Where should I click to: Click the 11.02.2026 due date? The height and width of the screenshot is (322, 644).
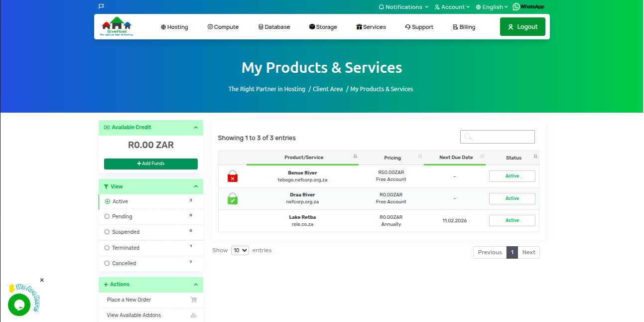click(x=455, y=220)
